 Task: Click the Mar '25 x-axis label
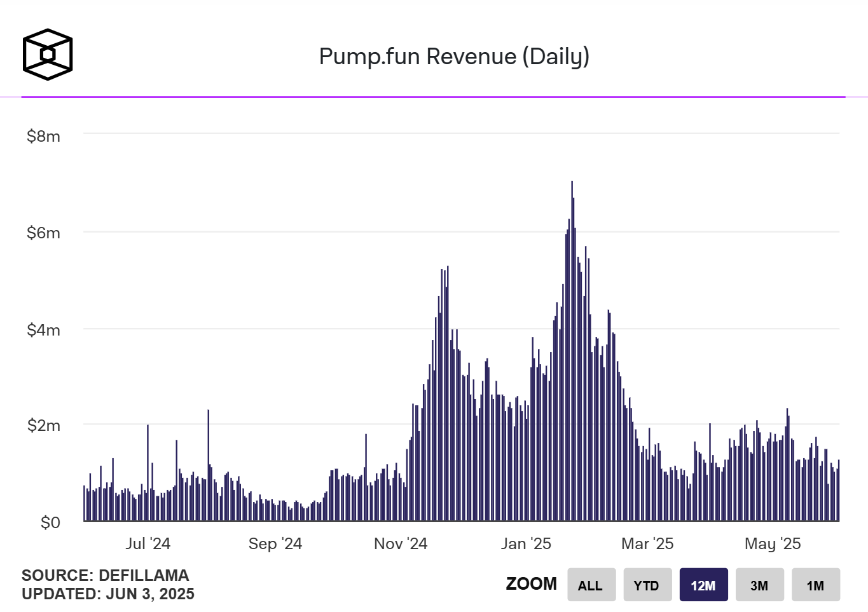tap(647, 543)
